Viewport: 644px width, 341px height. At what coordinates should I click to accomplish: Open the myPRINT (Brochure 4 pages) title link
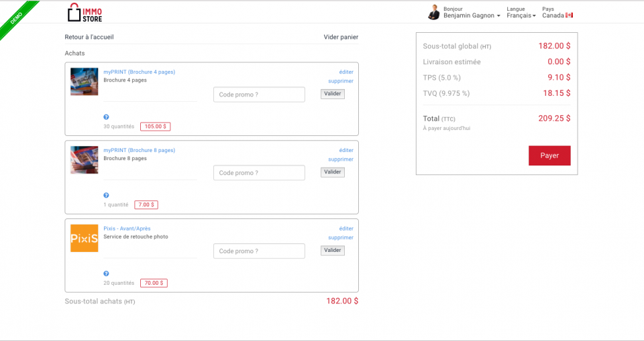[x=140, y=72]
